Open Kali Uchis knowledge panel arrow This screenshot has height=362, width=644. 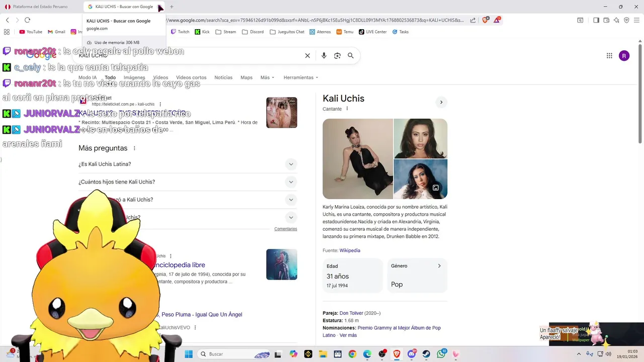tap(441, 102)
